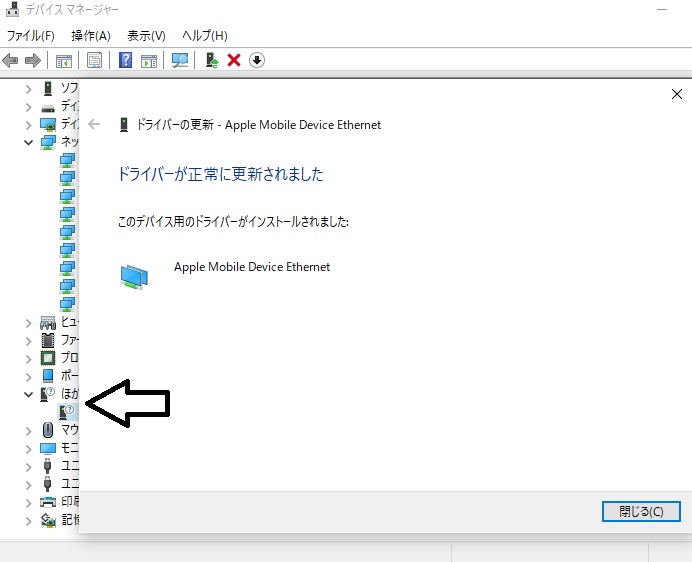Click the Forward arrow in Device Manager toolbar
The height and width of the screenshot is (562, 692).
pos(33,60)
